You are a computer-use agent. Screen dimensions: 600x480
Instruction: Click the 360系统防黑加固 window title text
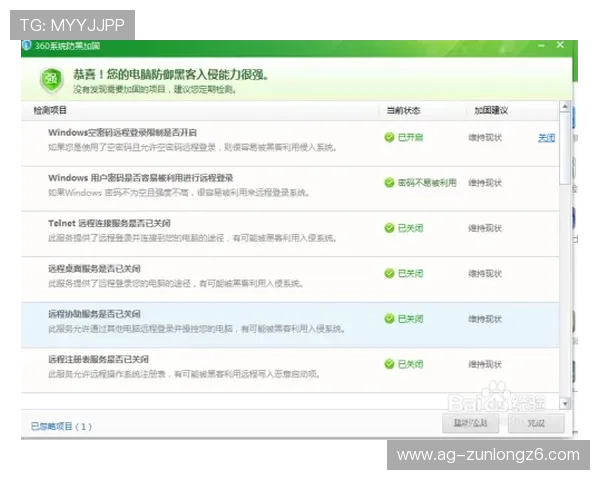click(67, 46)
